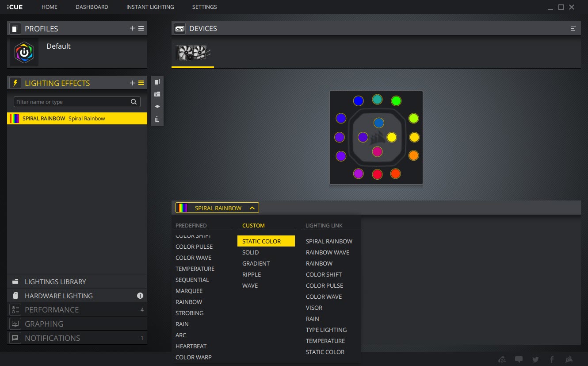Click the Corsair sails logo in footer
The width and height of the screenshot is (588, 366).
tap(569, 359)
